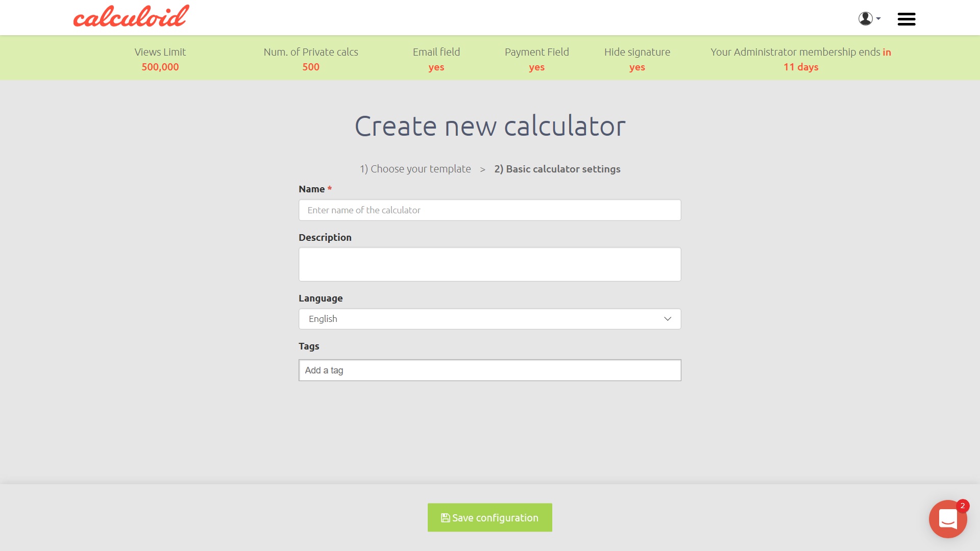This screenshot has height=551, width=980.
Task: Click the Add a tag field
Action: click(x=489, y=370)
